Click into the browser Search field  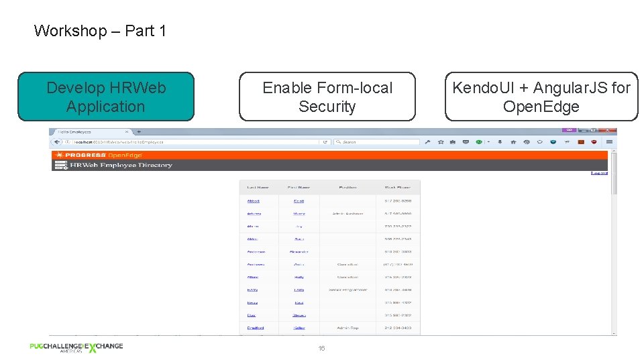pos(376,142)
